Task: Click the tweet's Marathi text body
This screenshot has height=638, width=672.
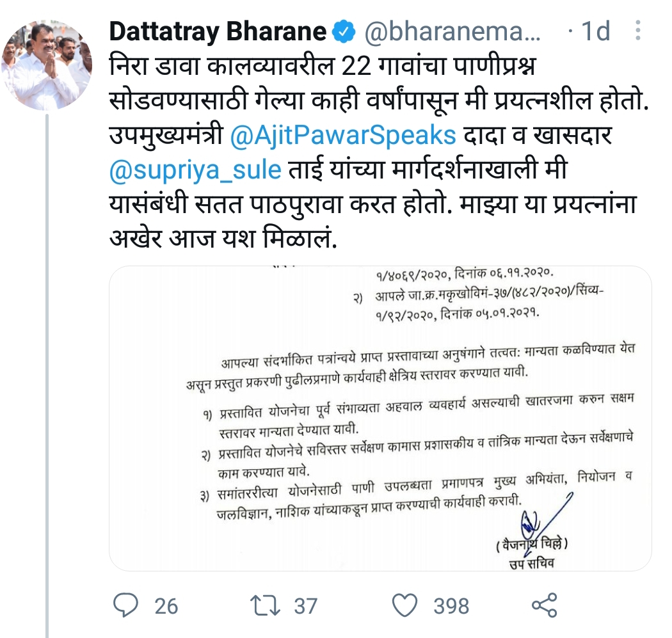Action: coord(379,152)
